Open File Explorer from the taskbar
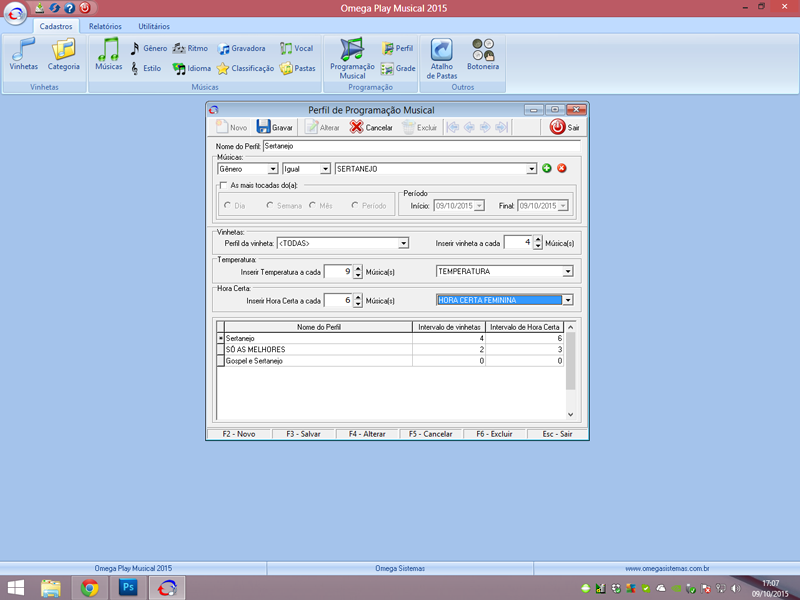This screenshot has height=600, width=800. click(x=51, y=588)
